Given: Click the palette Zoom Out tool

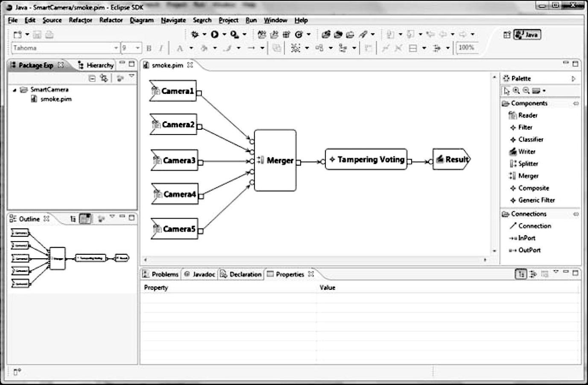Looking at the screenshot, I should (x=526, y=90).
